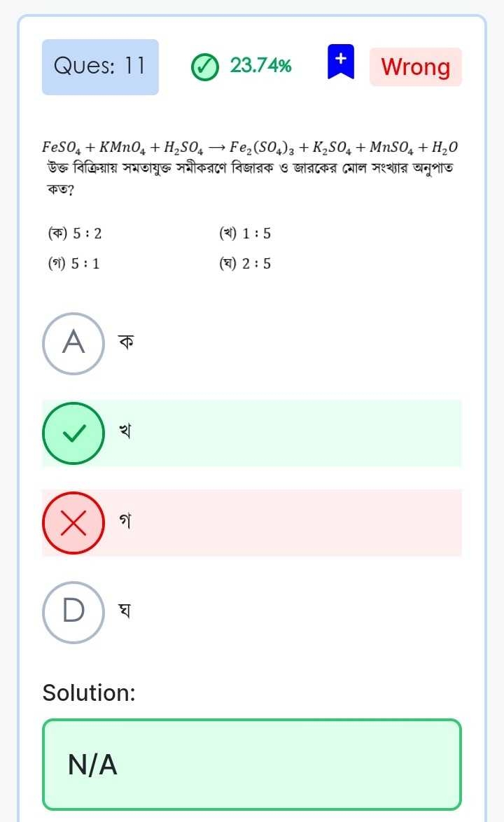Click the choice text "(খ) 1 : 5"
Image resolution: width=504 pixels, height=822 pixels.
pos(244,234)
